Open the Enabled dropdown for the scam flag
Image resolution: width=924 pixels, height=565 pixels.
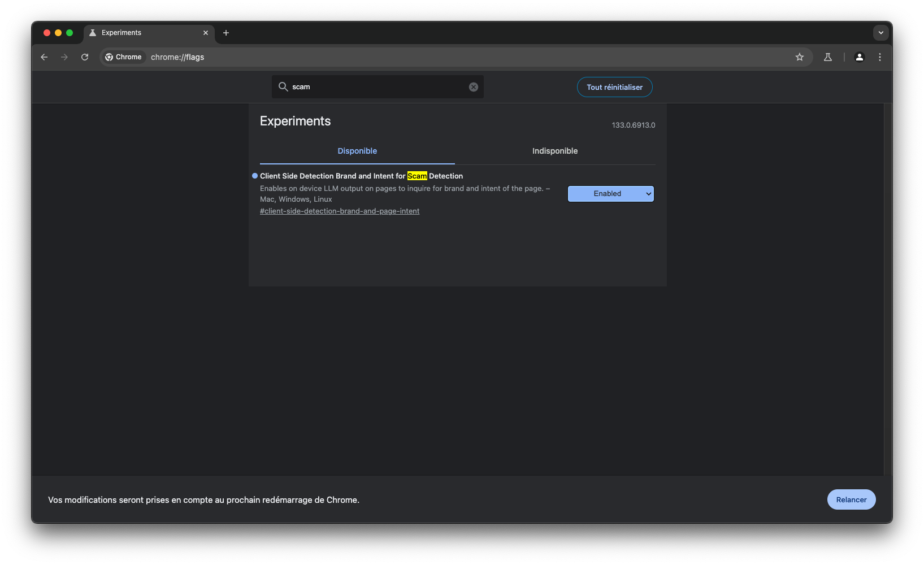610,193
